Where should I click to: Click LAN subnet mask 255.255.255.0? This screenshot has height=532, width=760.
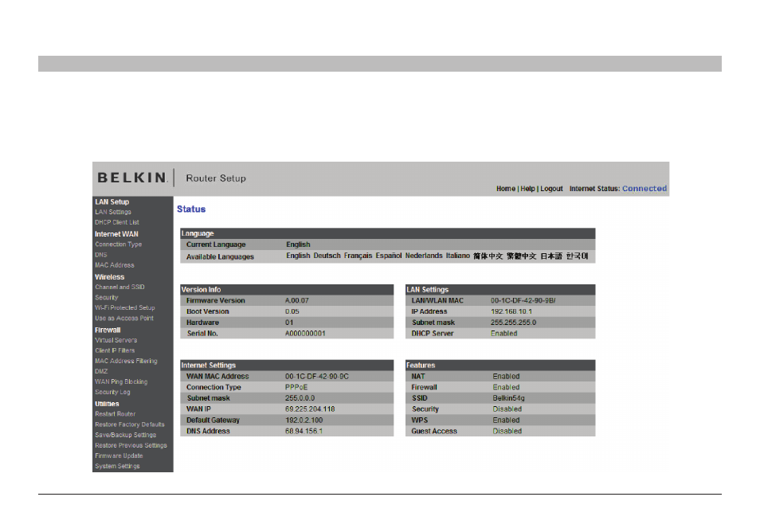click(513, 323)
